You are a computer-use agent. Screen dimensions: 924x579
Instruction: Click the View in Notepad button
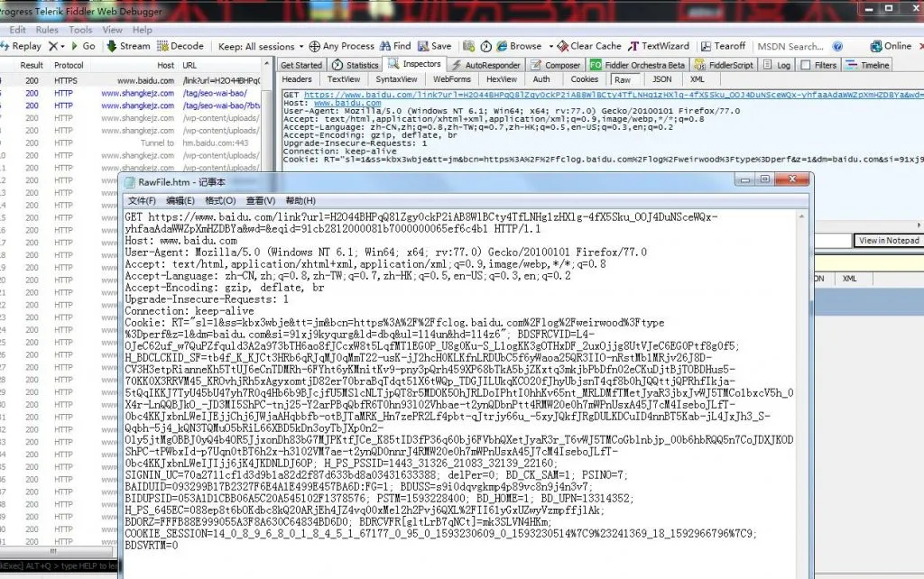pyautogui.click(x=889, y=240)
